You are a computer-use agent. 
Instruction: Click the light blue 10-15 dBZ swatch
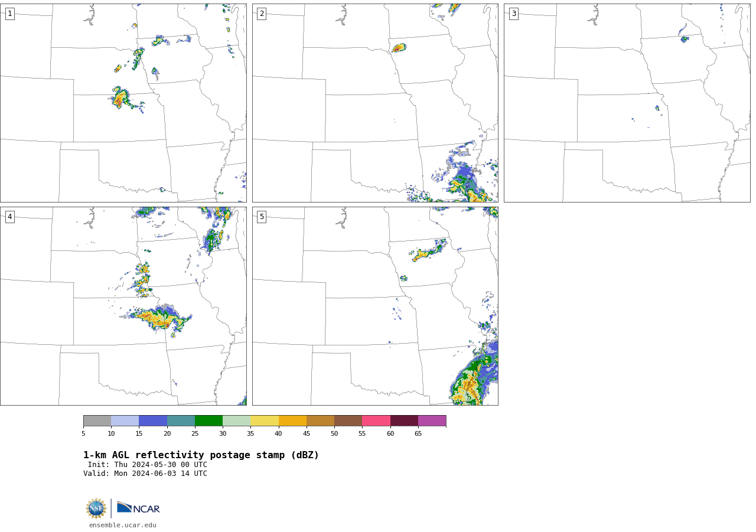[x=125, y=421]
